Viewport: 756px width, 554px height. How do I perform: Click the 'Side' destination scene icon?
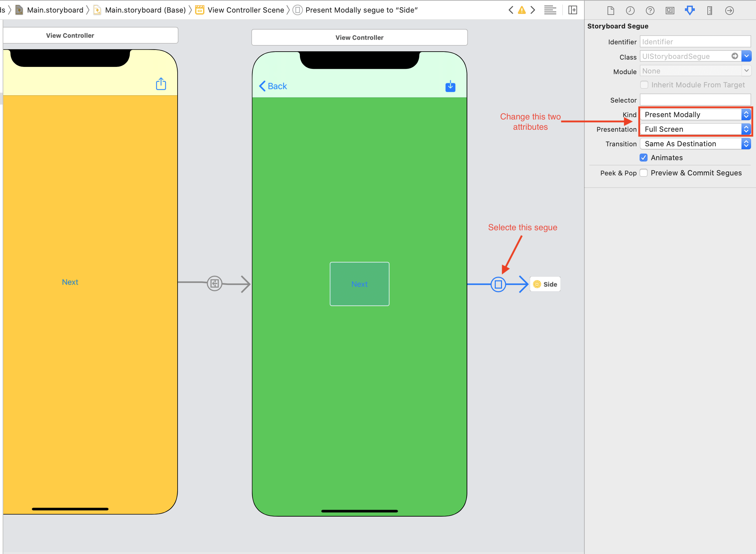click(x=536, y=284)
